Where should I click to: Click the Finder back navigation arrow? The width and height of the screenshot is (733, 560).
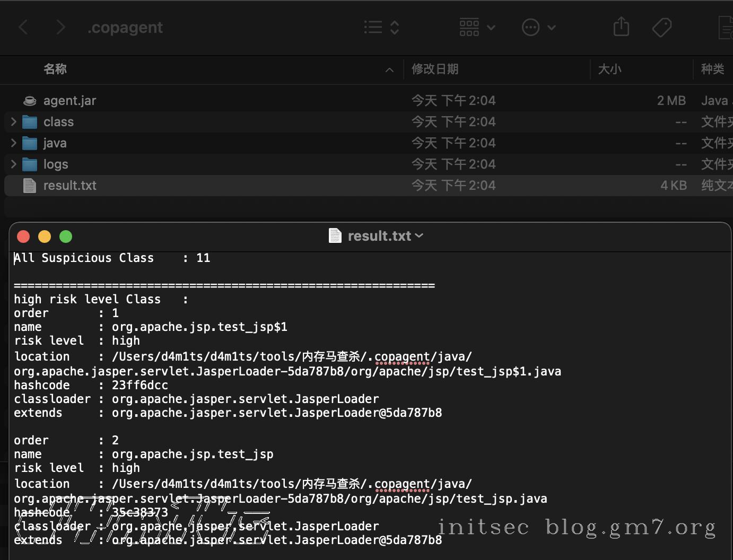(x=23, y=27)
